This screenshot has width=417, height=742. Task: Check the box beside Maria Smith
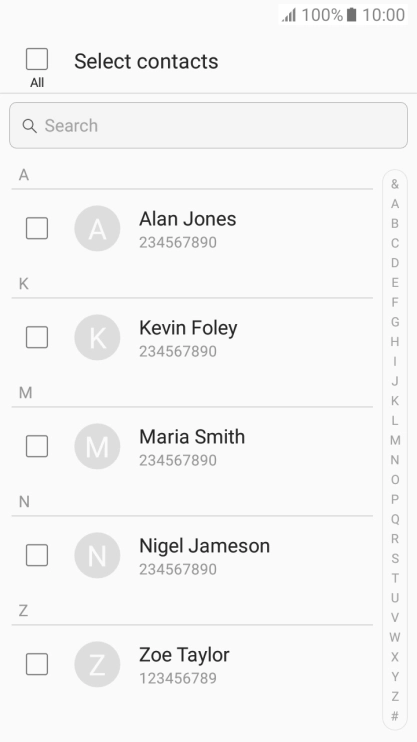click(x=37, y=446)
